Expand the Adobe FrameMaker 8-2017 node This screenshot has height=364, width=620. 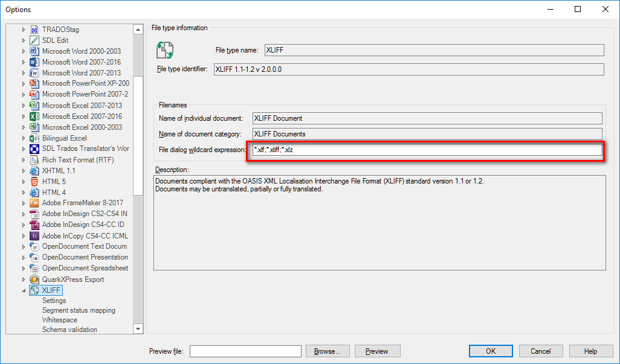coord(24,203)
